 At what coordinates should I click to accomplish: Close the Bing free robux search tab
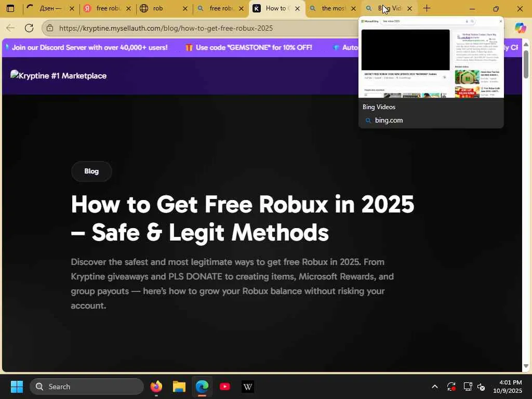coord(241,9)
